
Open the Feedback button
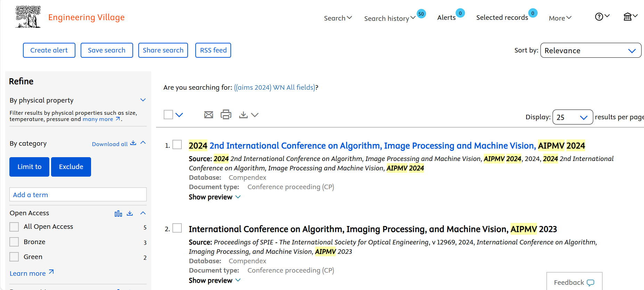point(574,281)
